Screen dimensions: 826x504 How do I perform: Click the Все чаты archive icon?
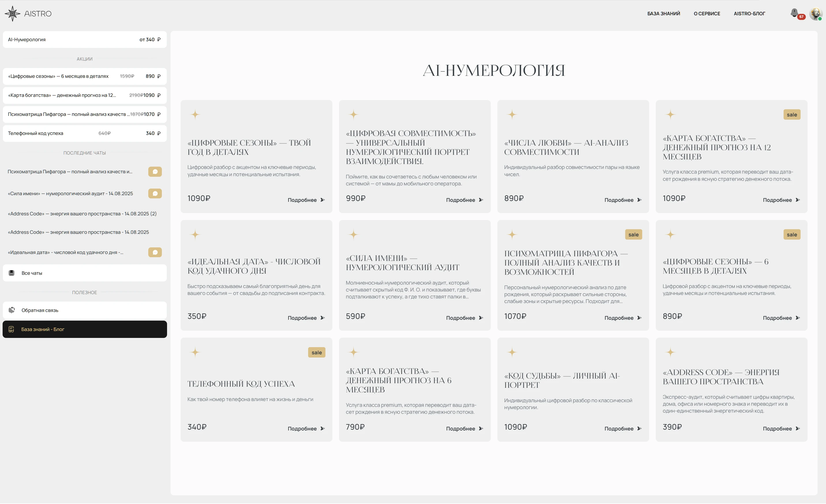[x=12, y=273]
